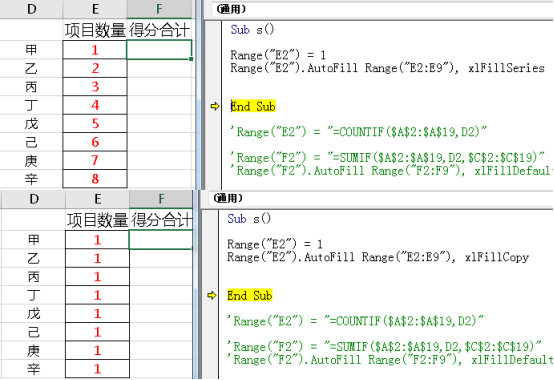
Task: Click the green SUMIF comment line under xlFillCopy code
Action: (384, 346)
